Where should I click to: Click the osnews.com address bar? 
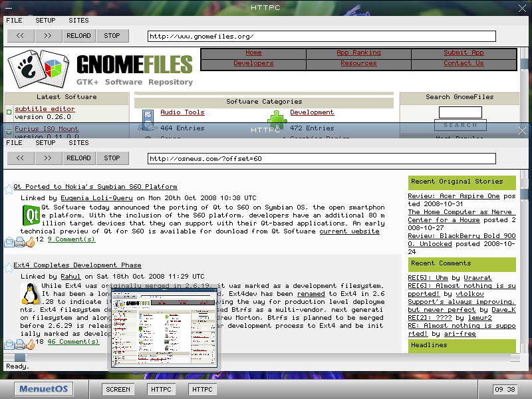pyautogui.click(x=322, y=159)
